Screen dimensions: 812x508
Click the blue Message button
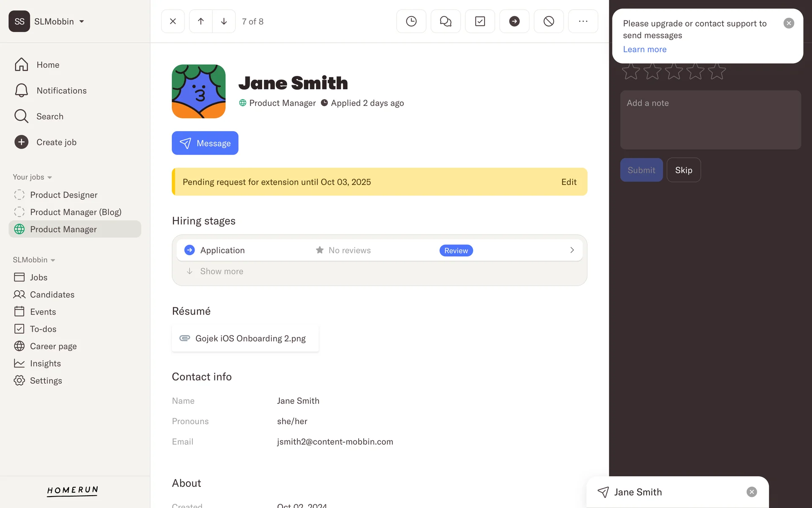pos(205,143)
